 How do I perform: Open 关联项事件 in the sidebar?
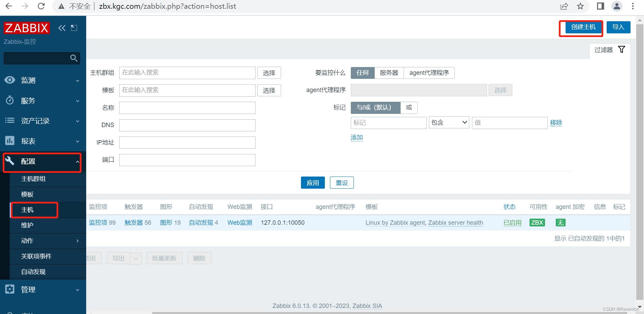pyautogui.click(x=36, y=256)
